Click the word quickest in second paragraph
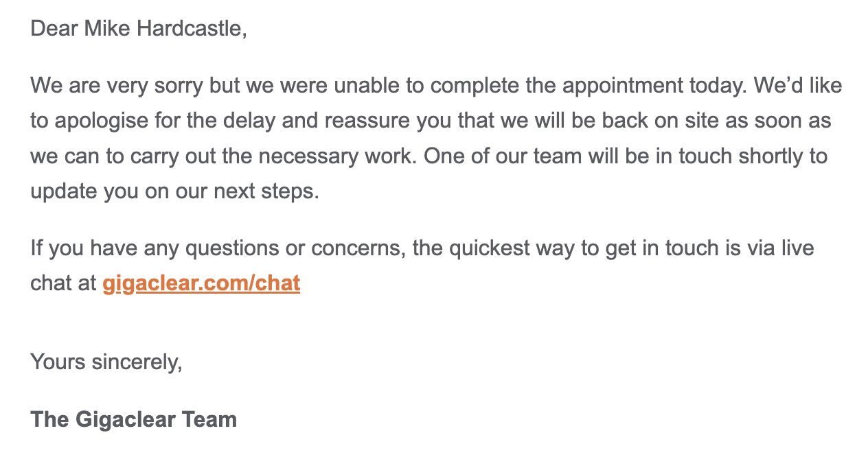This screenshot has width=868, height=457. point(491,248)
